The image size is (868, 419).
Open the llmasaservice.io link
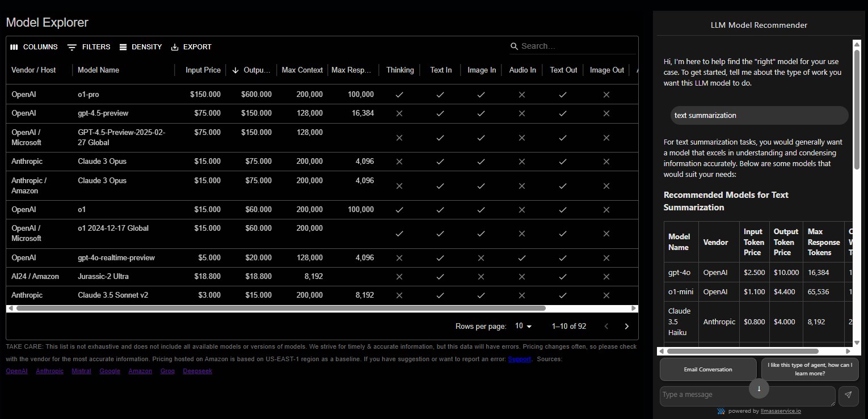pyautogui.click(x=781, y=411)
